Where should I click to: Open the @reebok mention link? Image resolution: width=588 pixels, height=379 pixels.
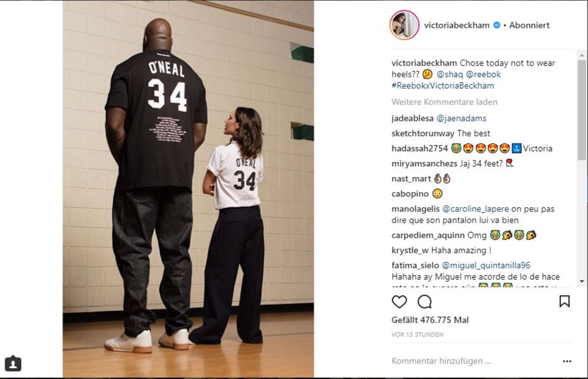pos(483,74)
